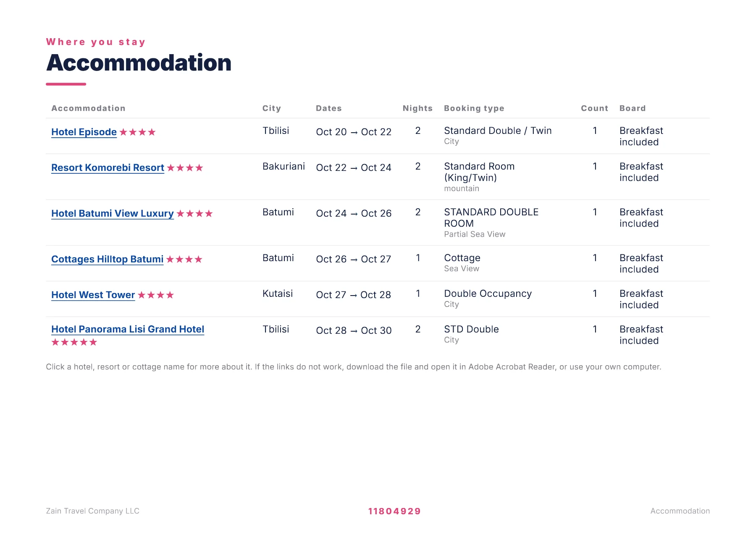Click the Nights column header
Screen dimensions: 756x534
417,108
